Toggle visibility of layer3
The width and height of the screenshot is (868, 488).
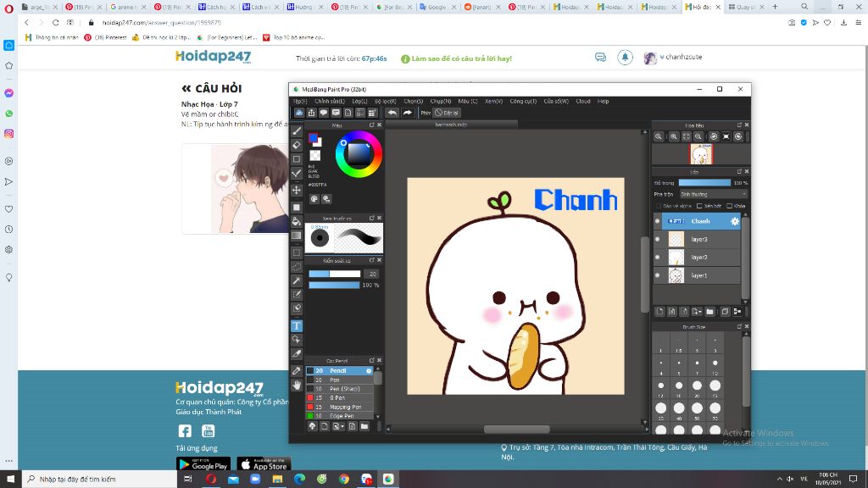658,240
